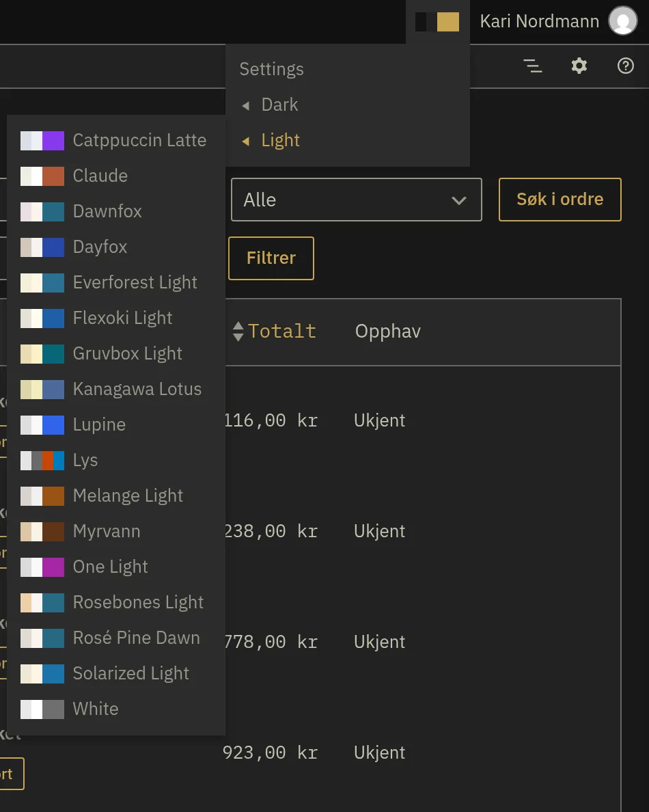Sort by Totalt column arrows
This screenshot has width=649, height=812.
coord(238,331)
